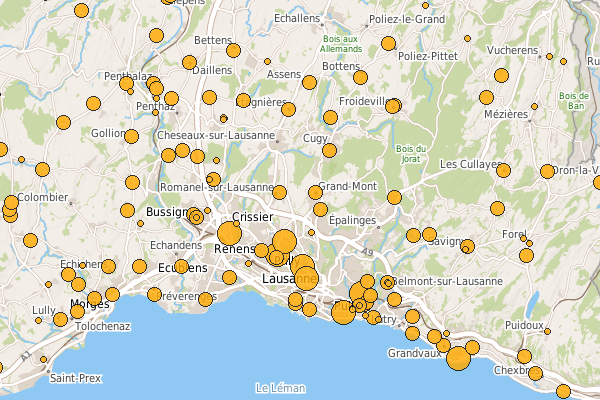Click the marker beside Les Cullayes
The image size is (600, 400).
(503, 170)
